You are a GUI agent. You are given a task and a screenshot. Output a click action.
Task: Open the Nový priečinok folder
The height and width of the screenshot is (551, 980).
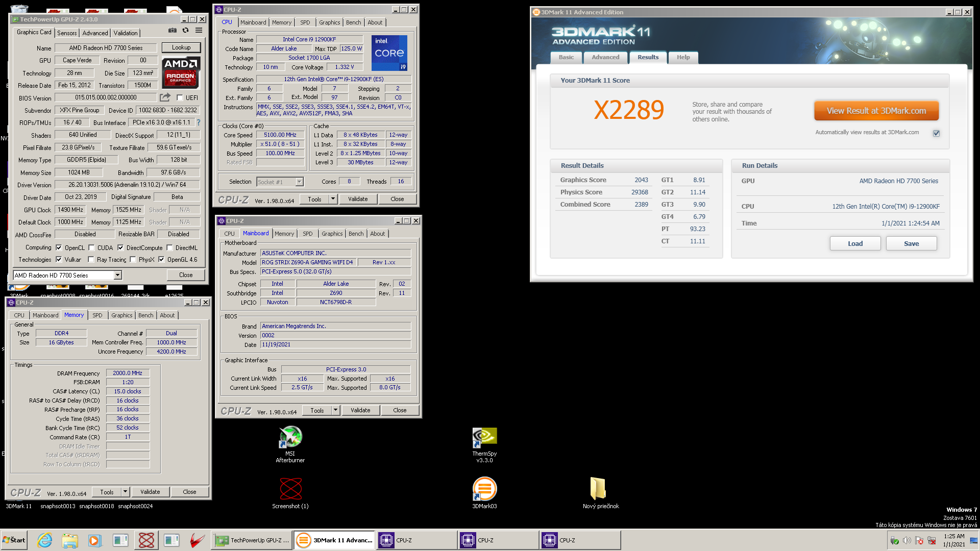601,493
